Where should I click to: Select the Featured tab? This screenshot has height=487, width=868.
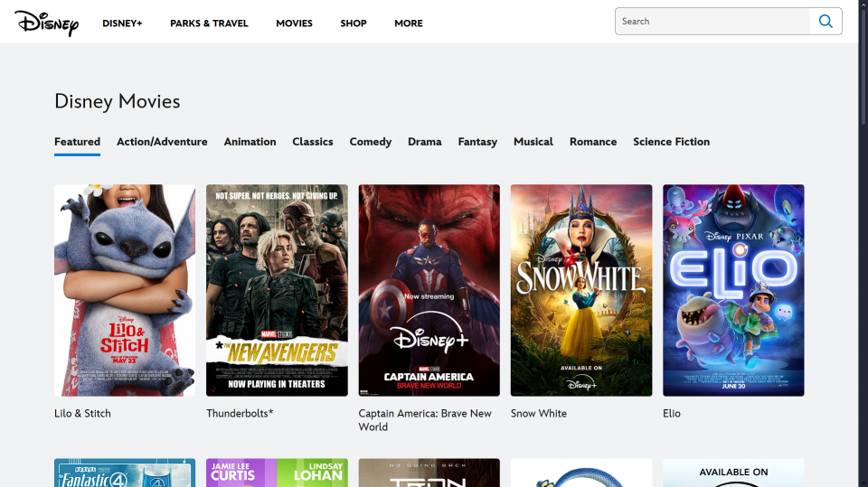click(x=77, y=142)
